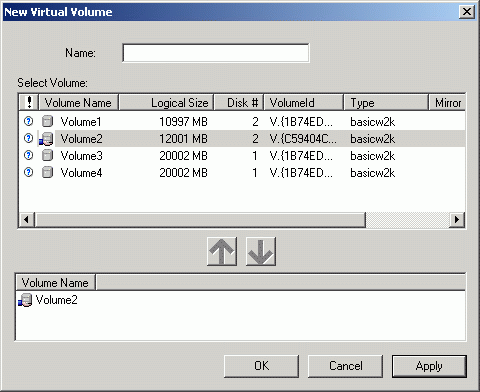
Task: Close the New Virtual Volume dialog
Action: click(x=467, y=12)
